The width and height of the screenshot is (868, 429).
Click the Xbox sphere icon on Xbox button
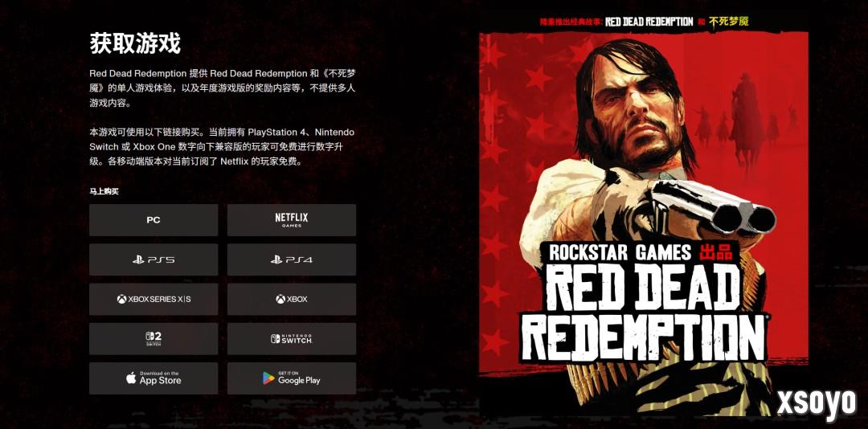point(280,299)
